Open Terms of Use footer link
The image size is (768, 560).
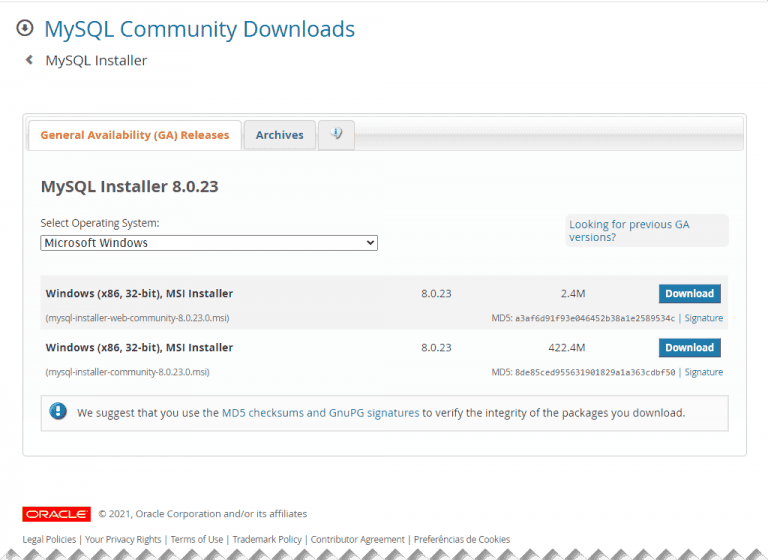[197, 540]
